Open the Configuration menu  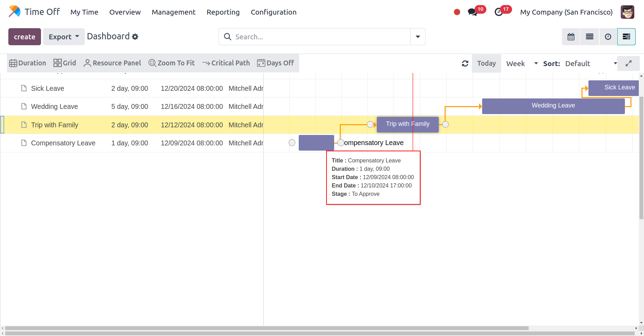point(273,12)
